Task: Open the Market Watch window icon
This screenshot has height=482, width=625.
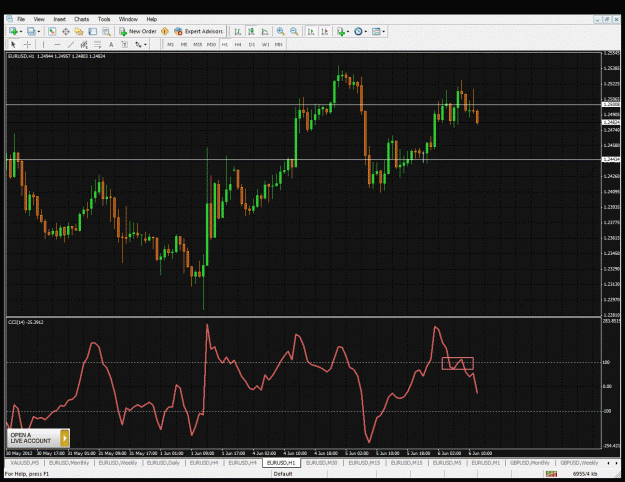Action: (x=52, y=31)
